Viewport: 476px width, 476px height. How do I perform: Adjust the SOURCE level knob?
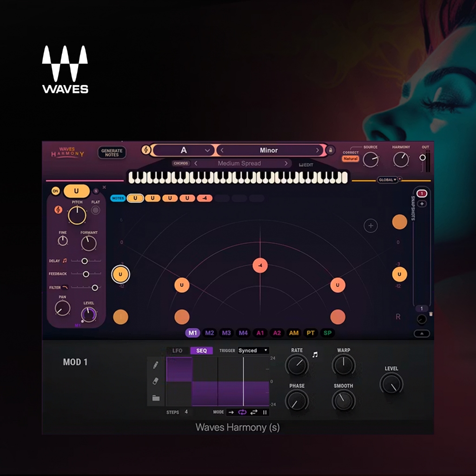(370, 159)
